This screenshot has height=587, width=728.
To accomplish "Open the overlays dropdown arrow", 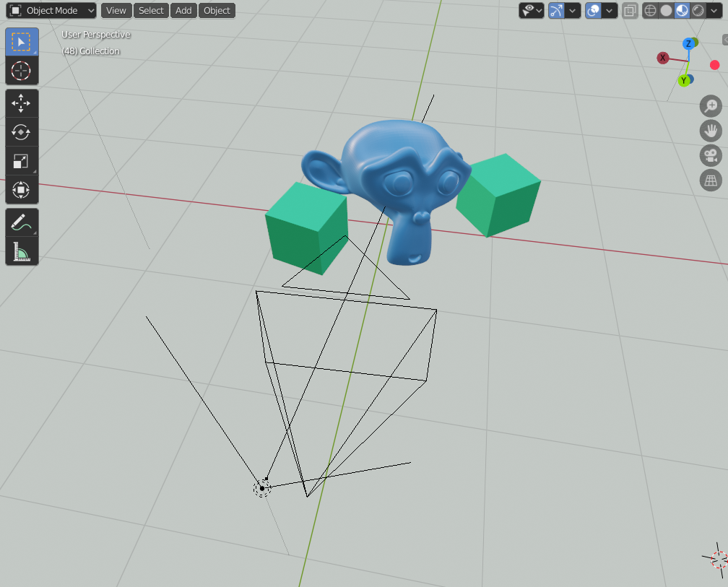I will [610, 11].
